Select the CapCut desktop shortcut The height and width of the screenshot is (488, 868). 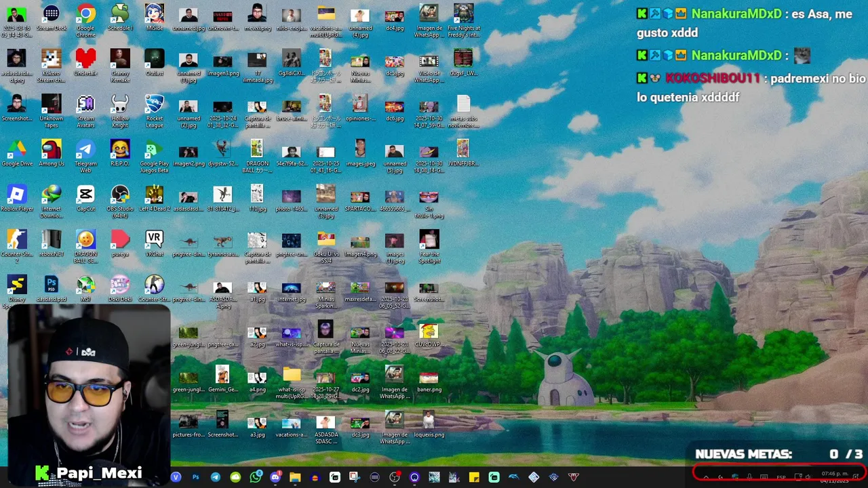85,199
